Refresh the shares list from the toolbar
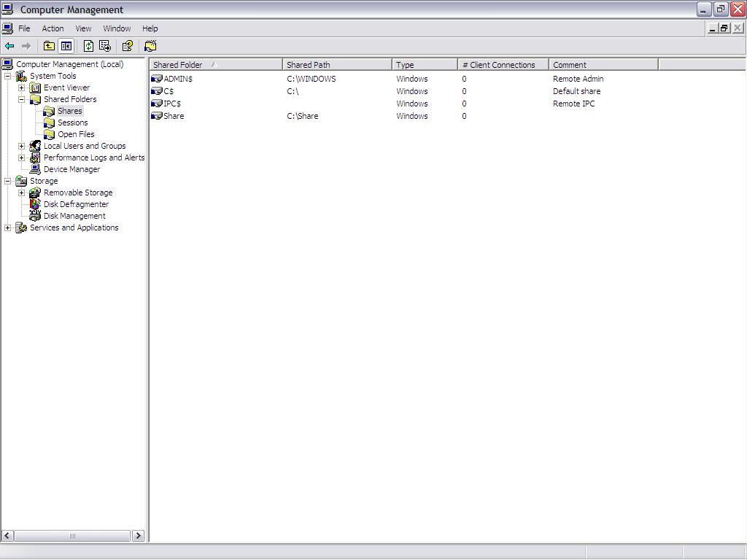The image size is (747, 560). pyautogui.click(x=88, y=46)
